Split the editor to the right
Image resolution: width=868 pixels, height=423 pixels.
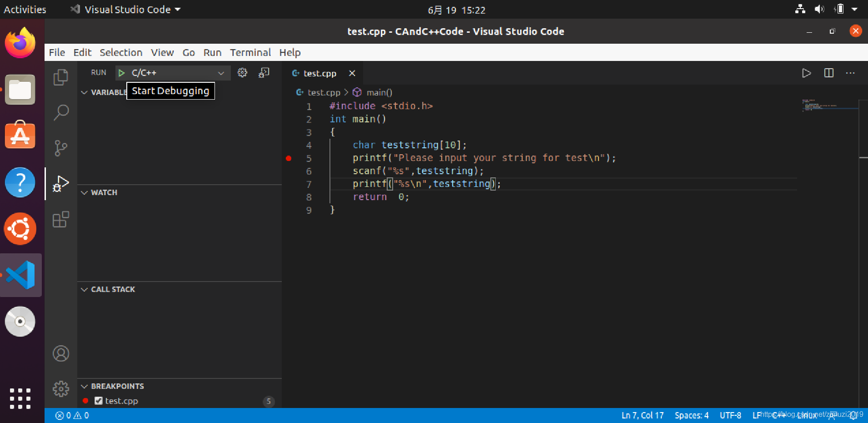tap(828, 73)
